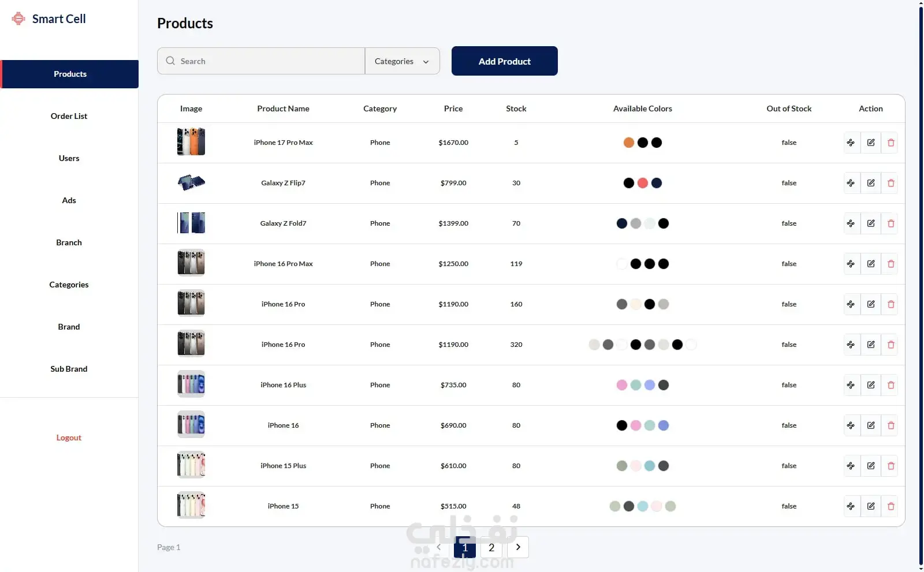Edit the iPhone 17 Pro Max product

871,143
